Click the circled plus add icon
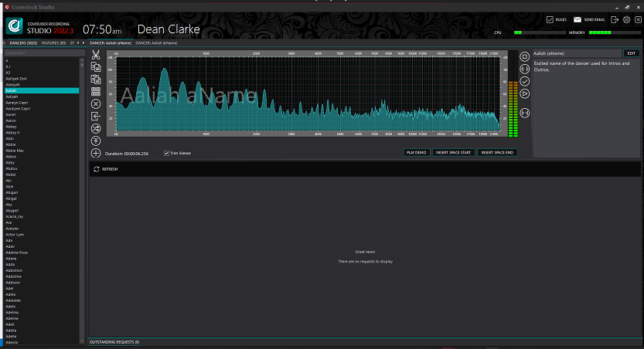The height and width of the screenshot is (349, 644). [x=96, y=153]
